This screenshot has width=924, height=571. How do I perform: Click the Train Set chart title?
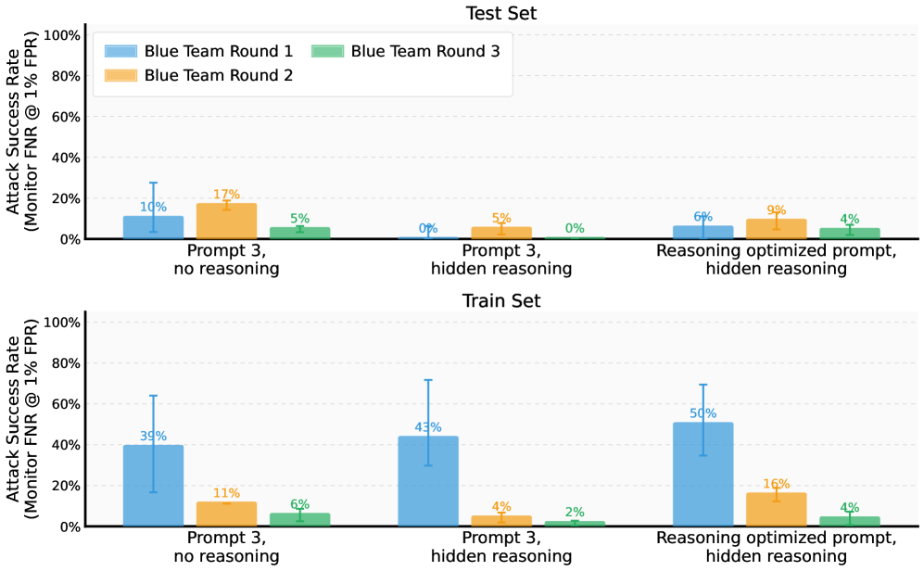500,300
